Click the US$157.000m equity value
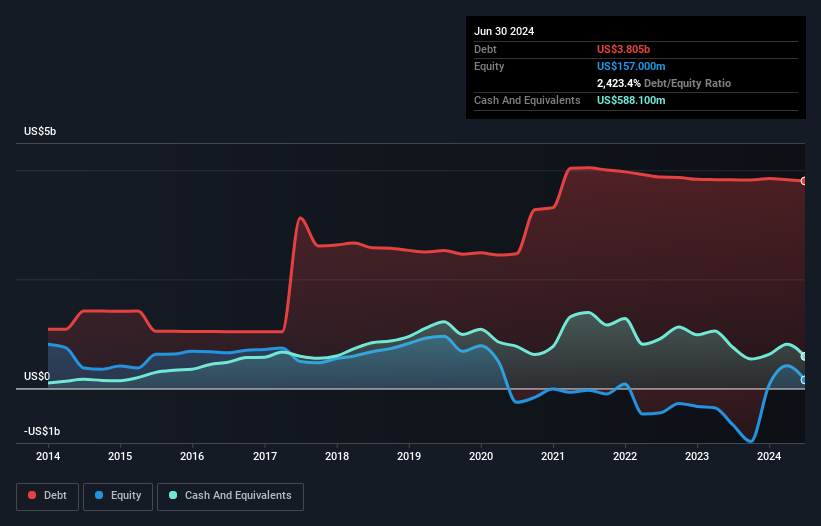The image size is (821, 526). 631,66
